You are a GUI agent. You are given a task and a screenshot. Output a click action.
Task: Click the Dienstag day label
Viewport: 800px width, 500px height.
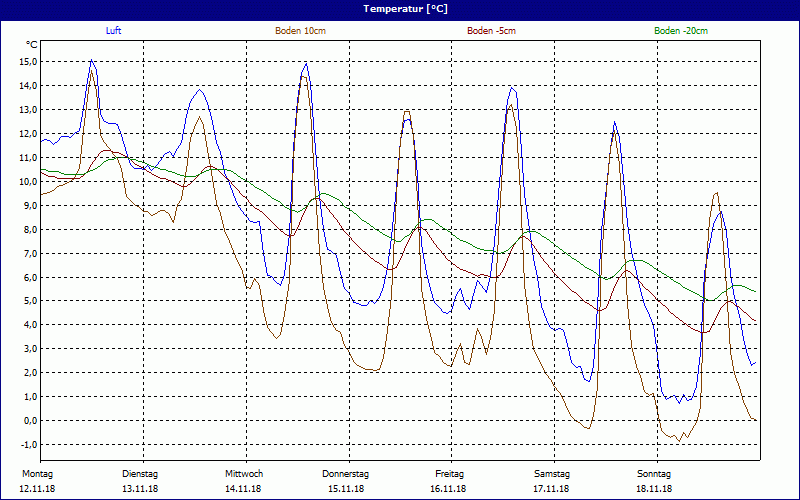pos(140,474)
